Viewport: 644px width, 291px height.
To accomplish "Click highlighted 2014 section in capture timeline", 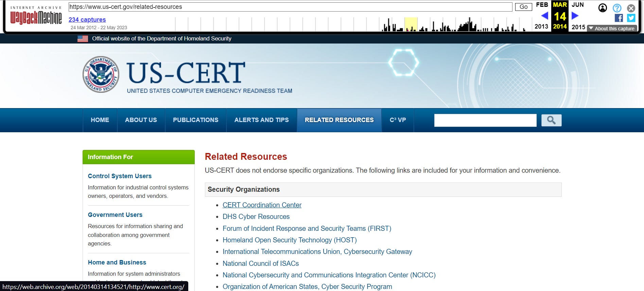I will coord(411,24).
